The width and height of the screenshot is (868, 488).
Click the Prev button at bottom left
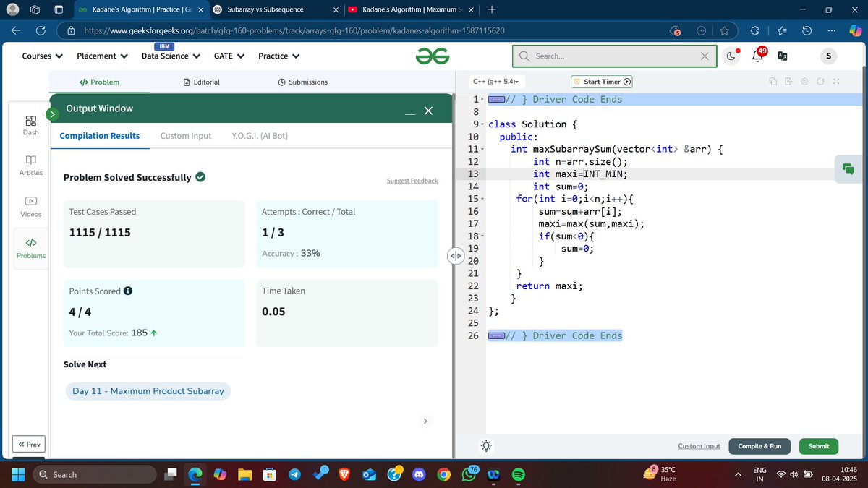tap(28, 445)
